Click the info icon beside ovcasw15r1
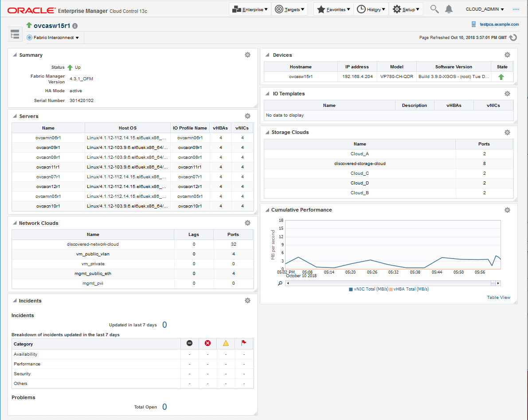Image resolution: width=528 pixels, height=420 pixels. tap(75, 26)
